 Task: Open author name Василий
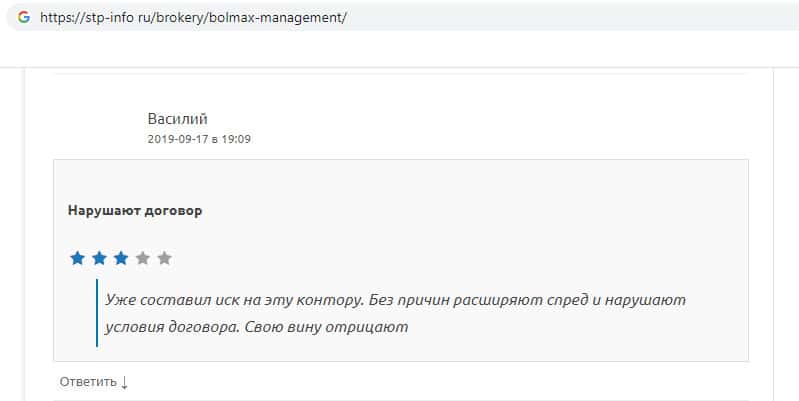[x=177, y=119]
